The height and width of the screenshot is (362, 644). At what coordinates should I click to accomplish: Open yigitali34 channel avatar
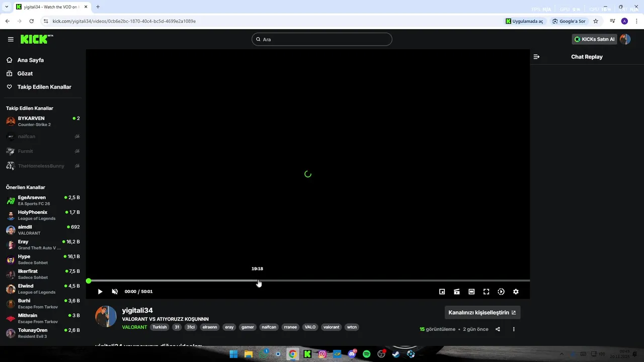click(x=106, y=316)
